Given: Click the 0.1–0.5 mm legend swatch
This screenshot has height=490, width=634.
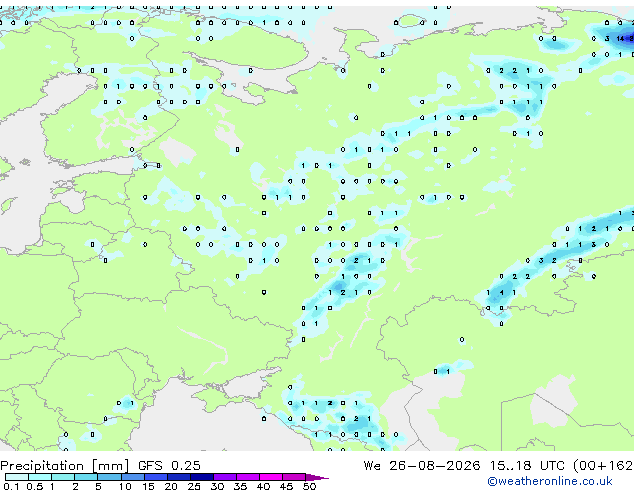Looking at the screenshot, I should pos(17,477).
